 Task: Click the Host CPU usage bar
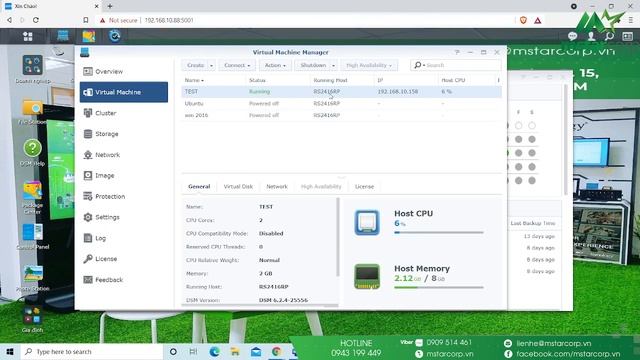coord(439,233)
